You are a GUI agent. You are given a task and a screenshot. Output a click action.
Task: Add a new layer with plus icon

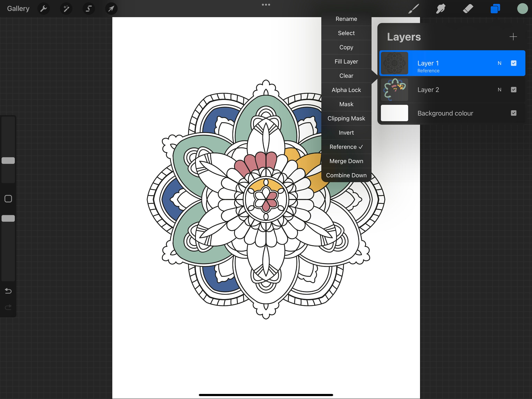coord(513,37)
